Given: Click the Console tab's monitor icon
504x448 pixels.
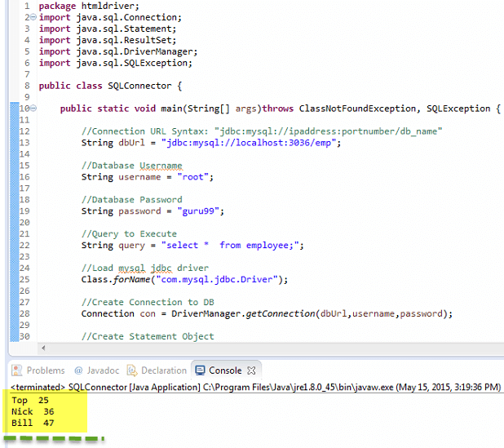Looking at the screenshot, I should point(201,370).
